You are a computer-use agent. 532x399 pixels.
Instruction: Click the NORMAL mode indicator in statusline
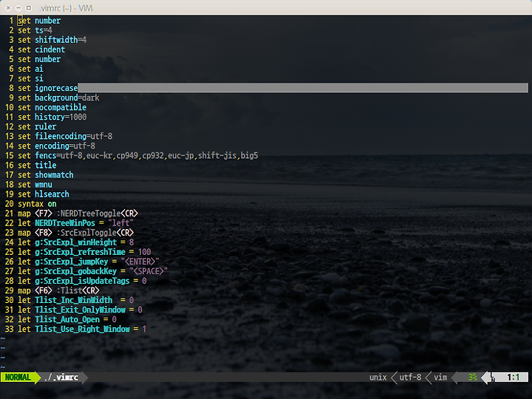tap(18, 378)
